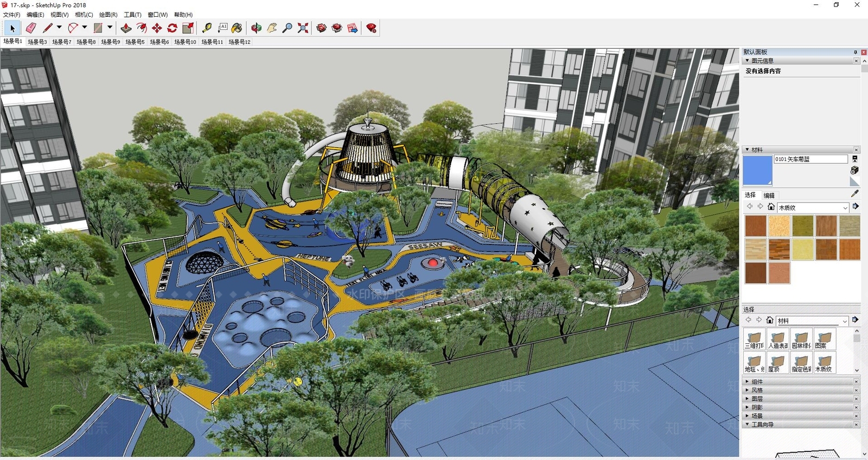Select the Move tool
Screen dimensions: 868x460
pos(157,28)
